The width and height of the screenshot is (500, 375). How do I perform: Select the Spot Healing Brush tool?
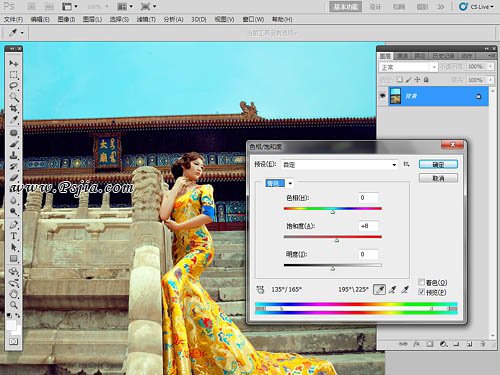pos(14,133)
